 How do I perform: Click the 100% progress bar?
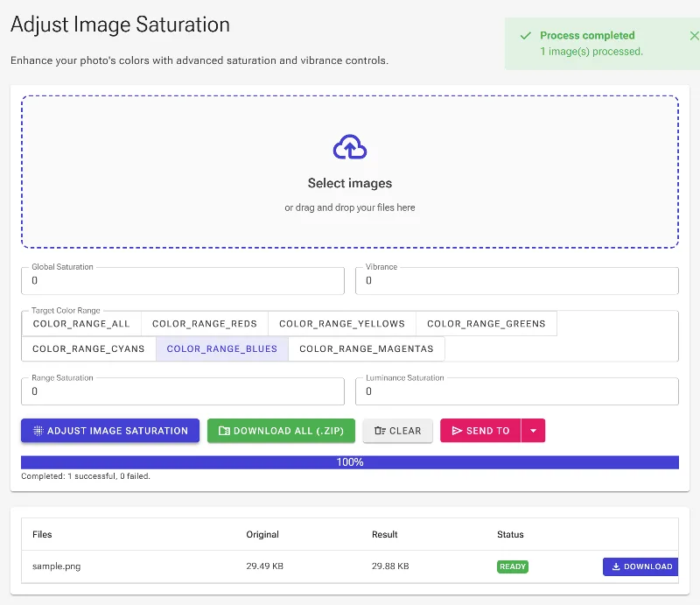pyautogui.click(x=349, y=462)
